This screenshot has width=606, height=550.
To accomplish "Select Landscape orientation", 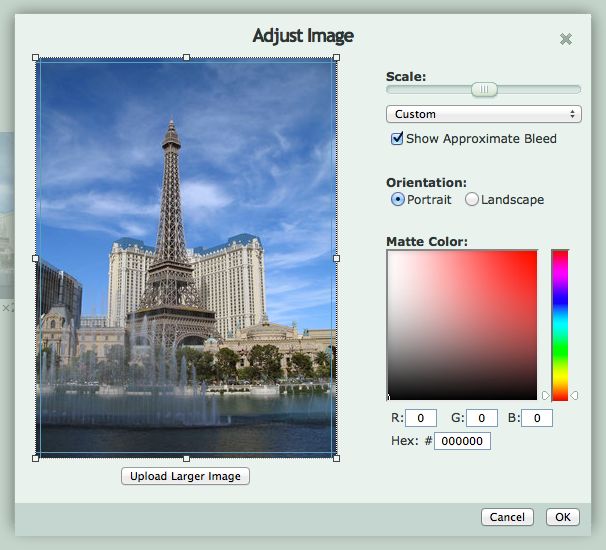I will pos(472,199).
